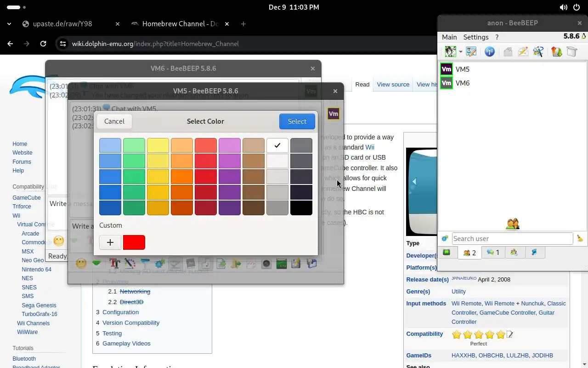The height and width of the screenshot is (368, 588).
Task: Expand the status dropdown arrow beside avatar
Action: click(460, 52)
